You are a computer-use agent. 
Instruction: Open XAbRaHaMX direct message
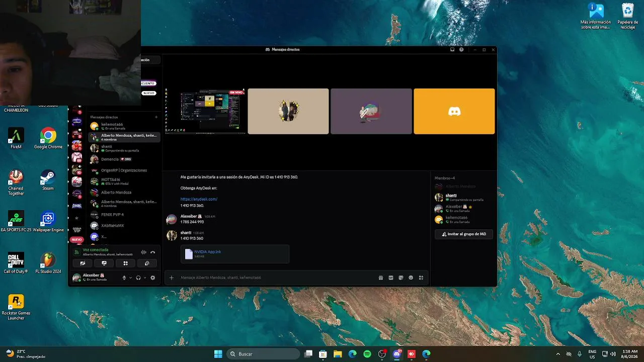tap(124, 226)
